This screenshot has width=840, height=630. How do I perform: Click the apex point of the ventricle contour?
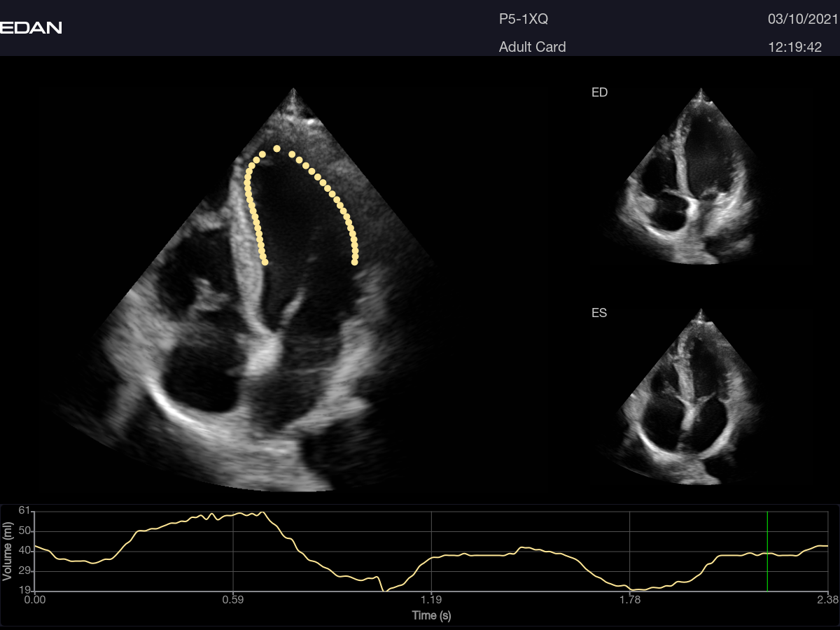276,148
